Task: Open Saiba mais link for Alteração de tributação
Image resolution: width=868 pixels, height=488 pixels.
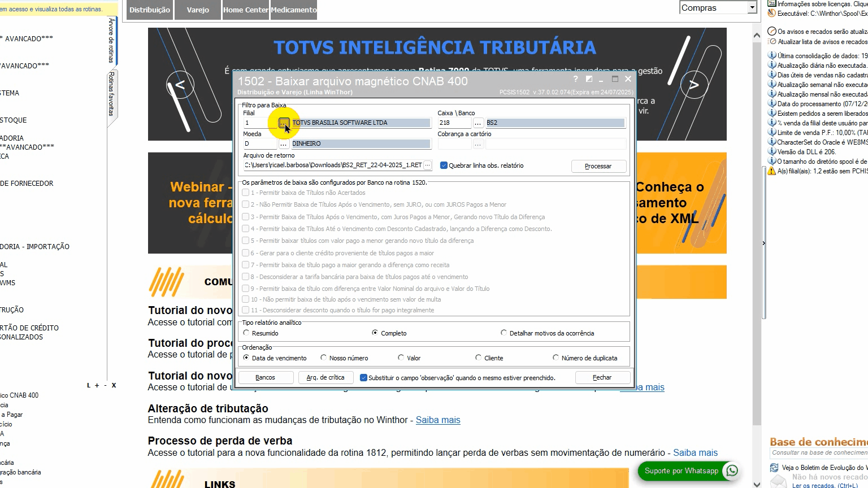Action: click(438, 420)
